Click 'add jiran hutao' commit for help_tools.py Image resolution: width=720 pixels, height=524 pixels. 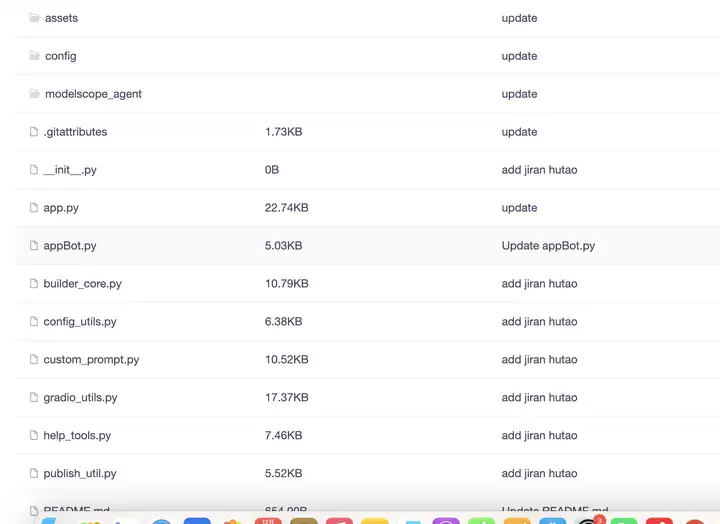[540, 435]
